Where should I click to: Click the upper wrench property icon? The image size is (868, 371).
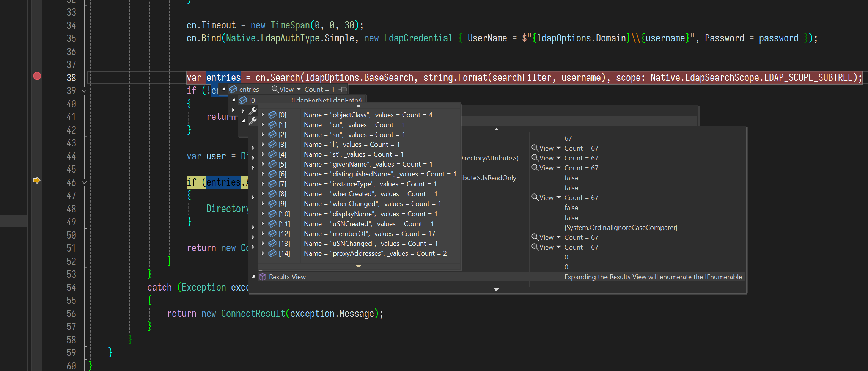pyautogui.click(x=253, y=111)
